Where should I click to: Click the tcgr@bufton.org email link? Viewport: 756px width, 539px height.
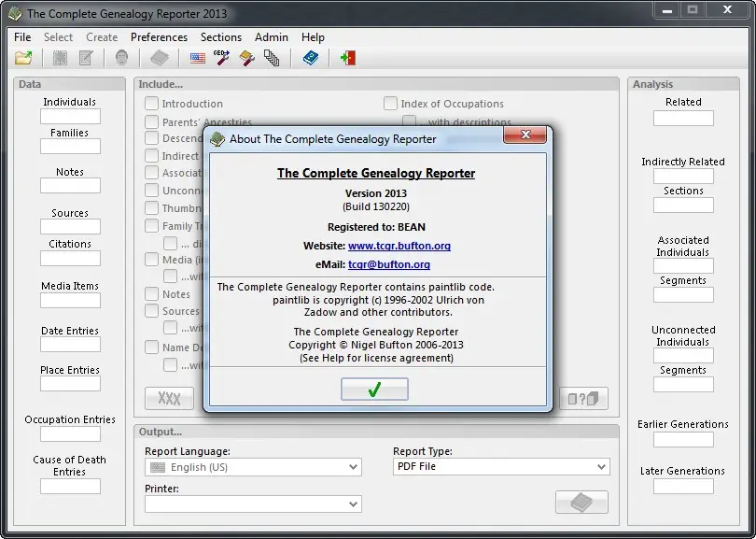click(x=389, y=264)
